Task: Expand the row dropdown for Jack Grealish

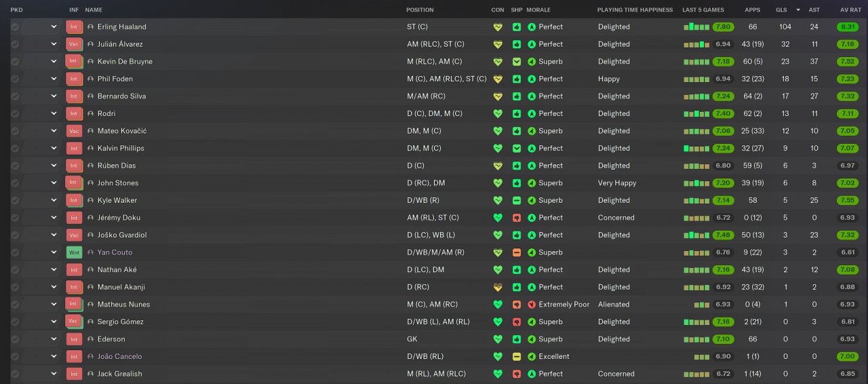Action: [54, 374]
